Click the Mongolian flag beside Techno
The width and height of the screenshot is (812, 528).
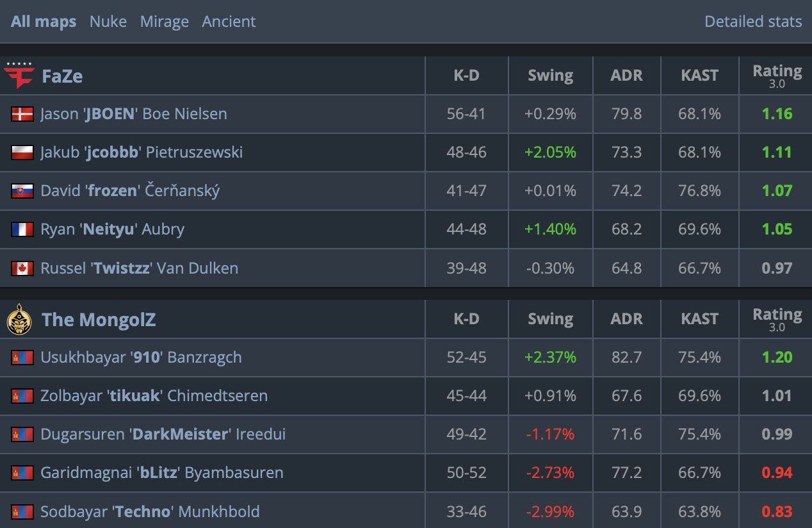tap(22, 511)
